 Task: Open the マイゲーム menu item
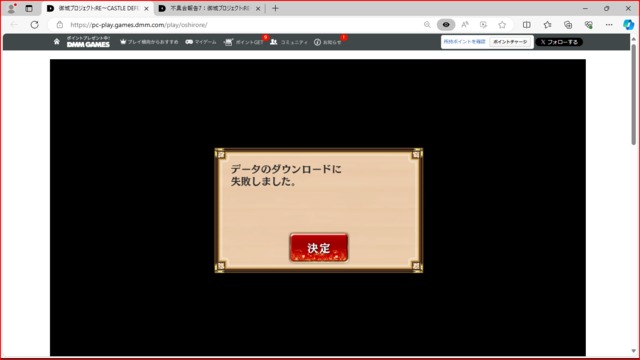[x=201, y=42]
